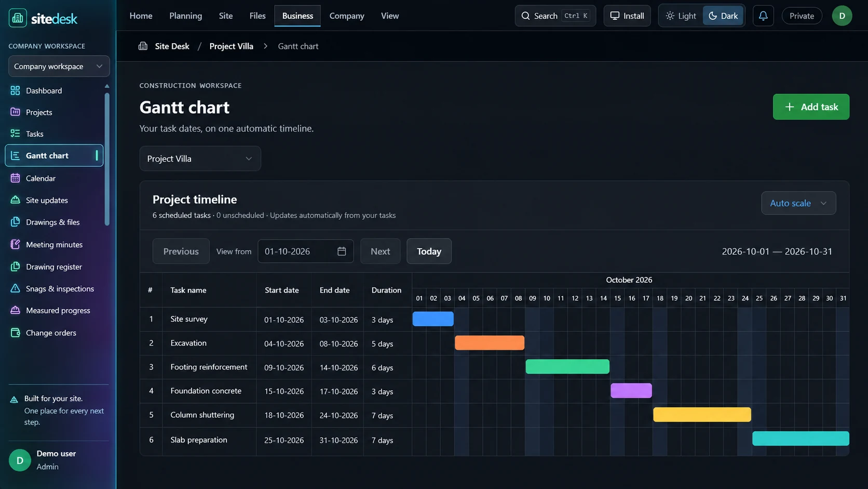Click the sitedesk logo icon

pyautogui.click(x=18, y=18)
